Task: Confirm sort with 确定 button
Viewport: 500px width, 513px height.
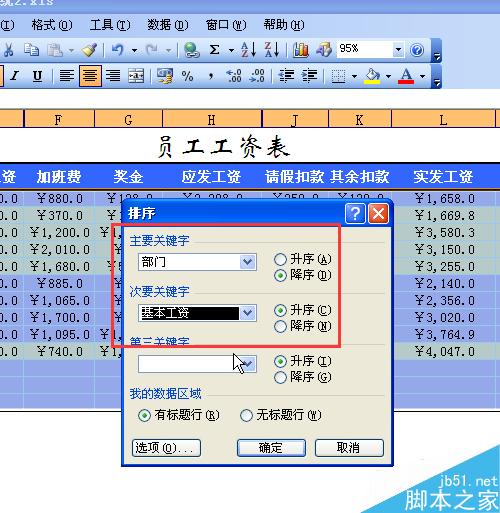Action: (x=271, y=448)
